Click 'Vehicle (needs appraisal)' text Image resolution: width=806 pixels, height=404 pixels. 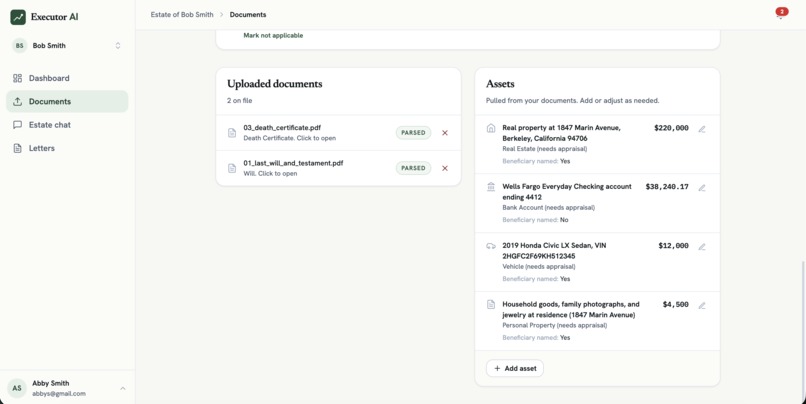pyautogui.click(x=539, y=267)
